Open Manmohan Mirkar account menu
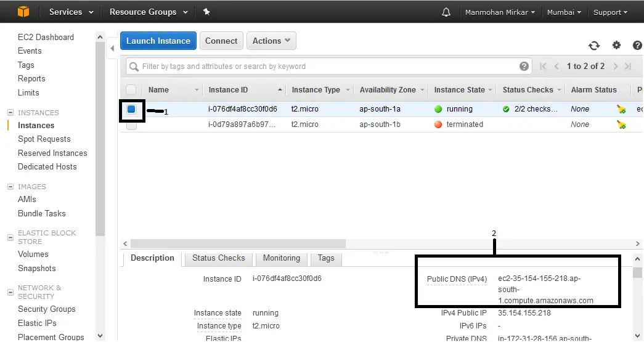Screen dimensions: 644x342 point(500,12)
